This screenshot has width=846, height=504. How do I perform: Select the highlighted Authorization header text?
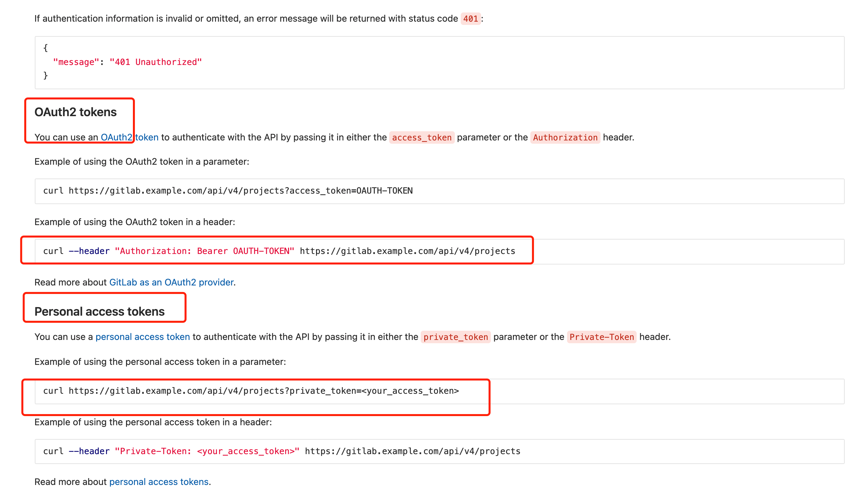coord(565,137)
